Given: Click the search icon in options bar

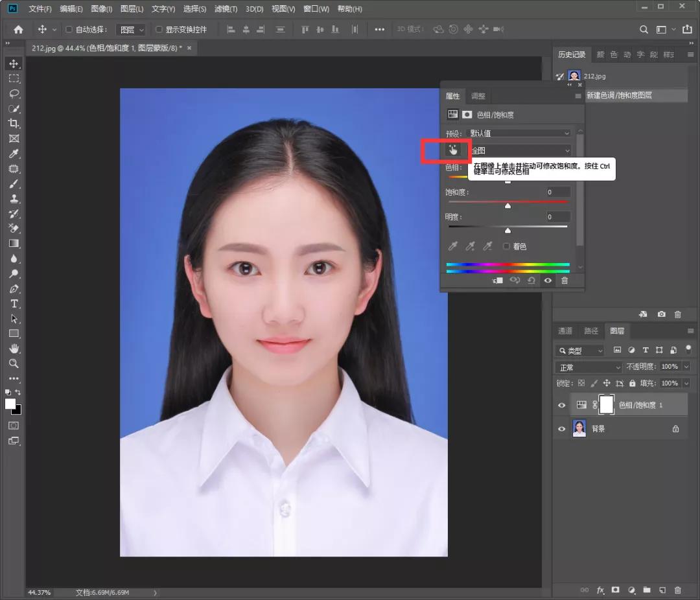Looking at the screenshot, I should tap(644, 29).
